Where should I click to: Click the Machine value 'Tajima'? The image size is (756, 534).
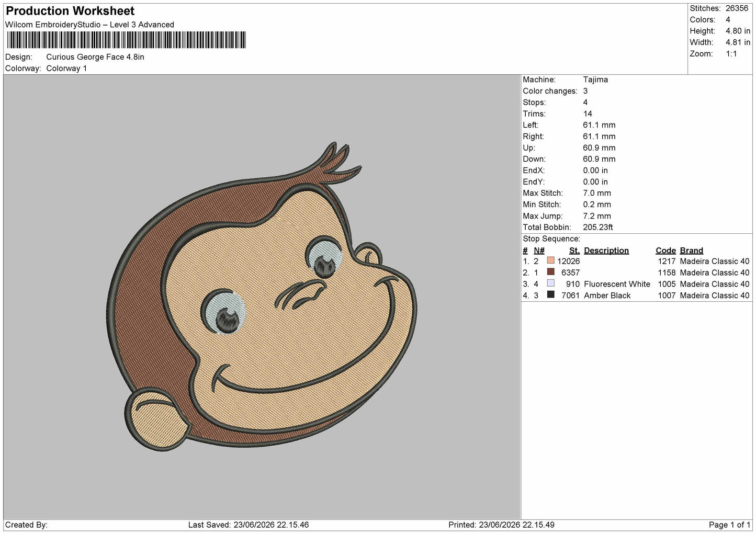595,79
